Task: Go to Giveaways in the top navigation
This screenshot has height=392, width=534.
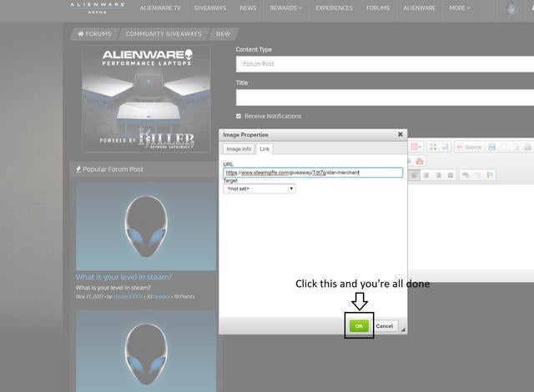Action: pos(210,8)
